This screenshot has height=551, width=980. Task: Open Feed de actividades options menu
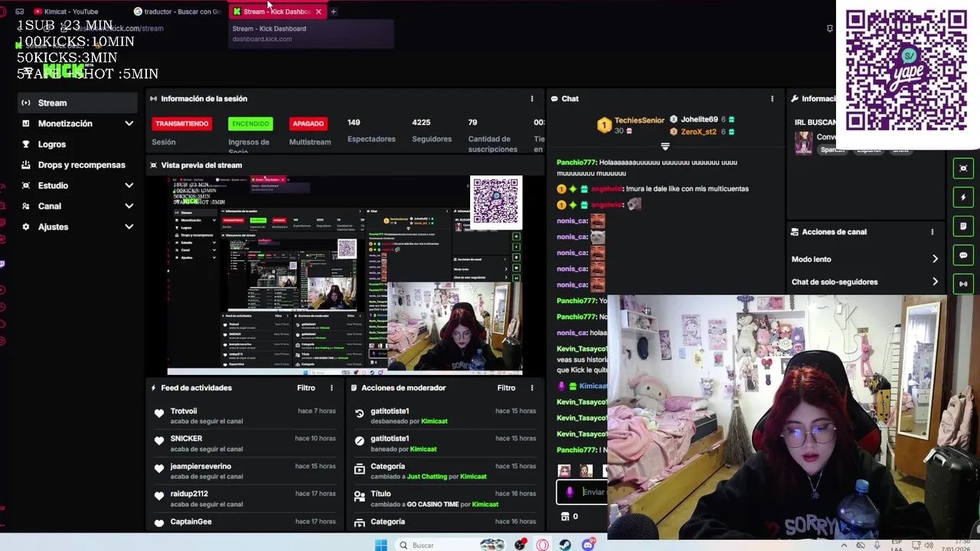332,388
